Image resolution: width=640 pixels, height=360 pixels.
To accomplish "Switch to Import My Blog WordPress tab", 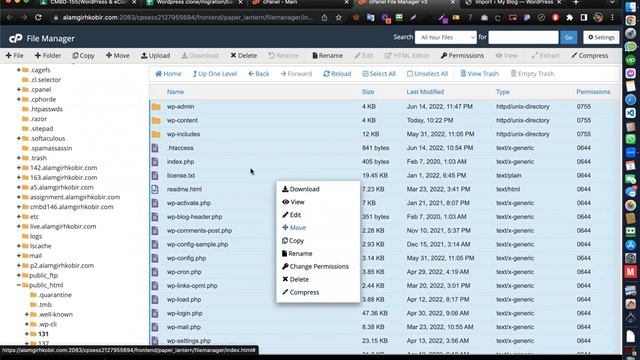I will click(x=513, y=2).
